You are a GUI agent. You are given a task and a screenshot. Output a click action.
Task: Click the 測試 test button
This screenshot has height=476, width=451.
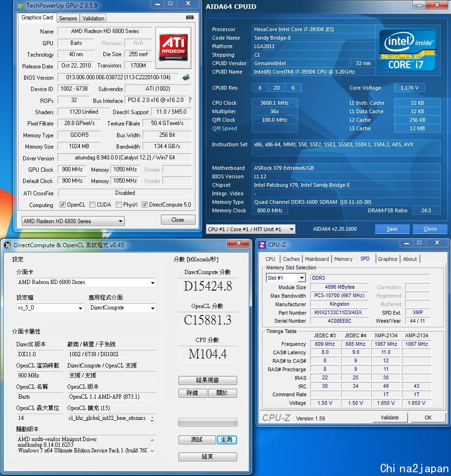196,440
